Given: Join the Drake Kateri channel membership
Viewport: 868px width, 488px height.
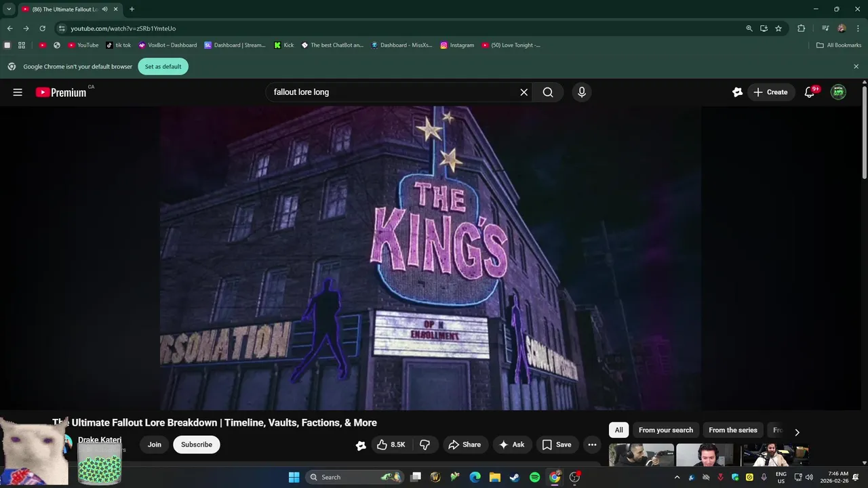Looking at the screenshot, I should tap(155, 445).
